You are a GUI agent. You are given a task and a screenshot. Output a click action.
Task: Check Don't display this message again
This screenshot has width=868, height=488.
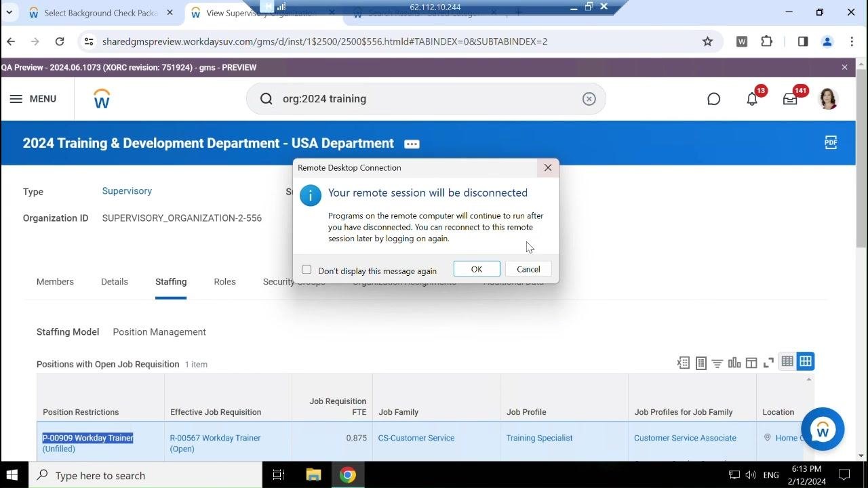tap(307, 270)
